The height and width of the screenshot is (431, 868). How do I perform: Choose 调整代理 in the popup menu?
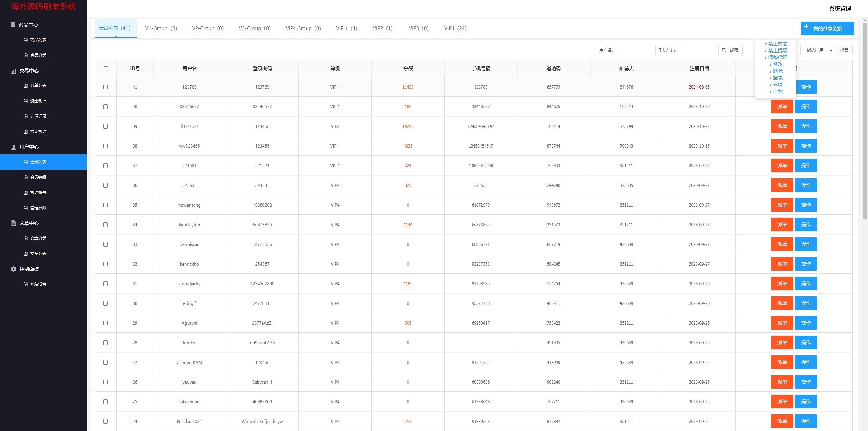tap(777, 57)
